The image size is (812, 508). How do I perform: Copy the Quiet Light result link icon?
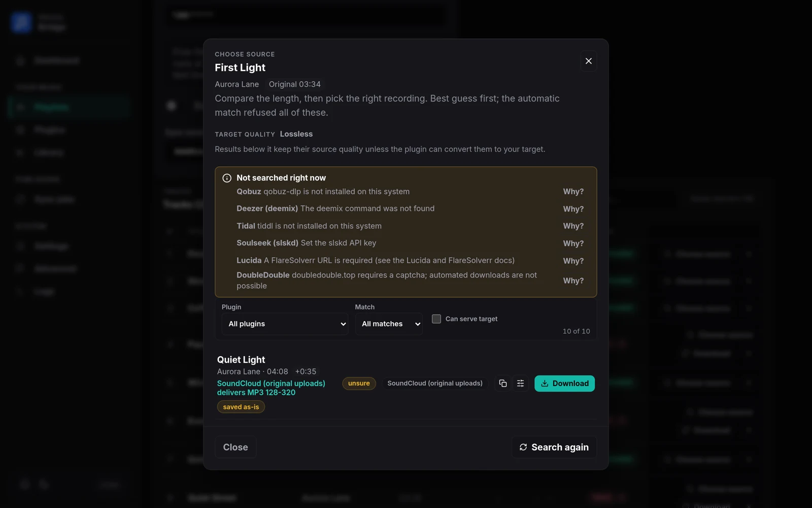[x=503, y=384]
